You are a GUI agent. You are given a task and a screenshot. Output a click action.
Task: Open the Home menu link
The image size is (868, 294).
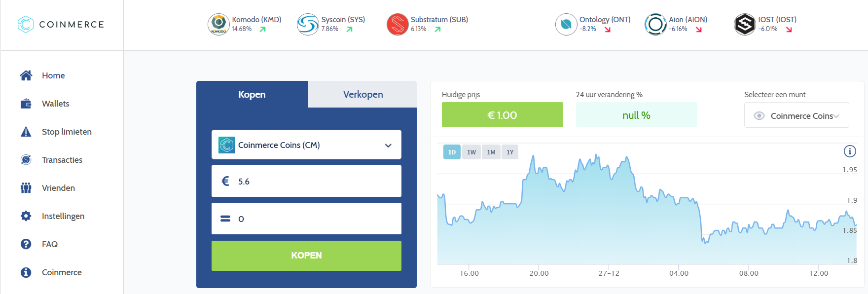pyautogui.click(x=53, y=75)
